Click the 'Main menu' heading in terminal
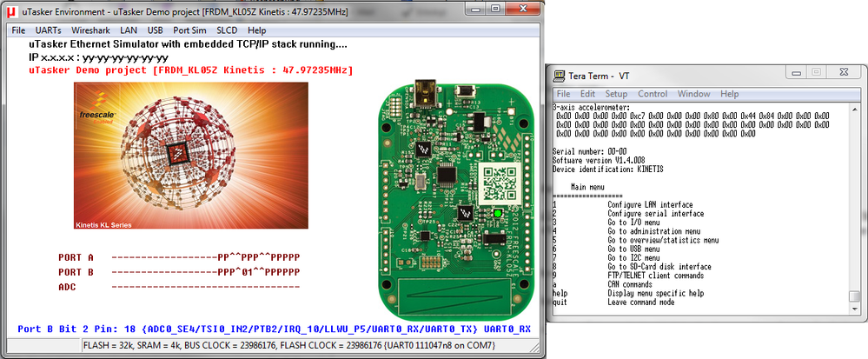Screen dimensions: 868x359 (x=587, y=187)
